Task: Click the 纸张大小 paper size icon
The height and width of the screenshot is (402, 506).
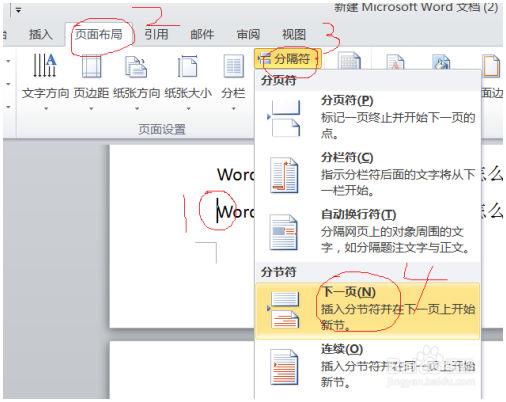Action: click(x=188, y=67)
